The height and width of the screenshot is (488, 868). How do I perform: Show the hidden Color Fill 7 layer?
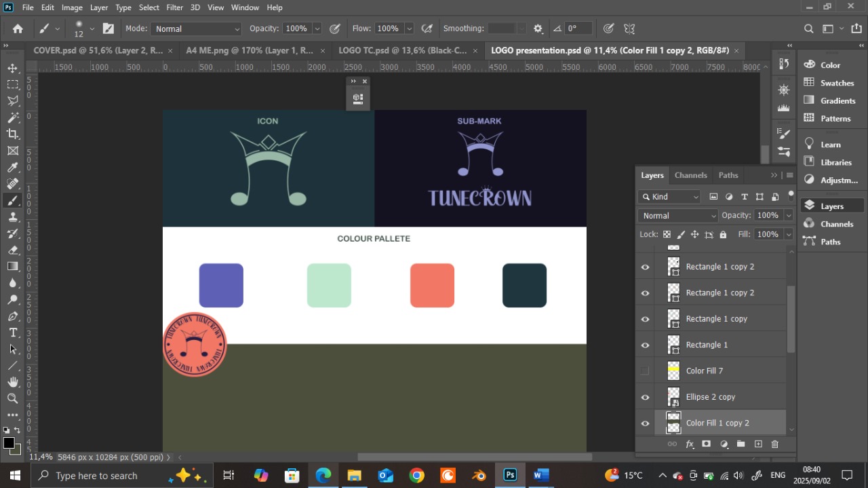(x=645, y=371)
